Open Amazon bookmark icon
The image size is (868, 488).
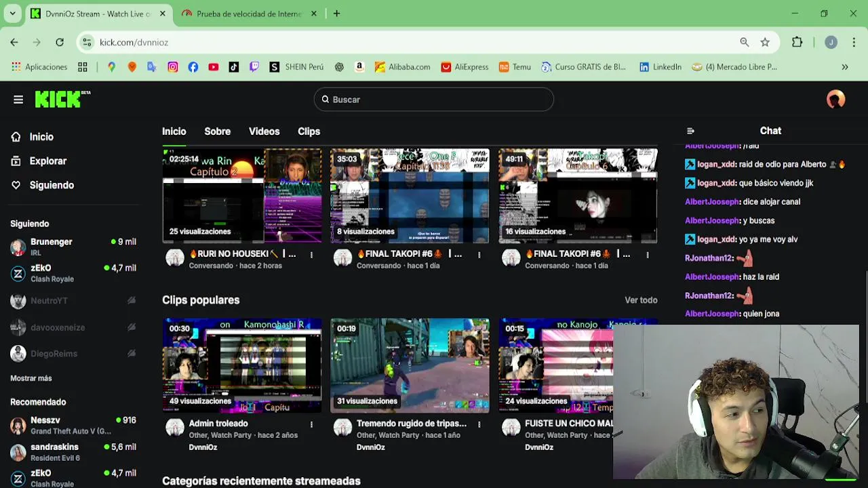point(359,67)
